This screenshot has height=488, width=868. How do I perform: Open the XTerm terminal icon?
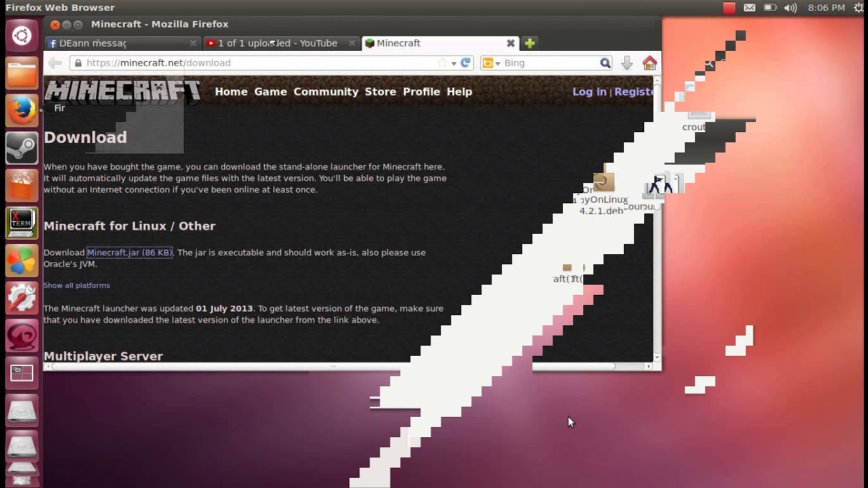22,222
